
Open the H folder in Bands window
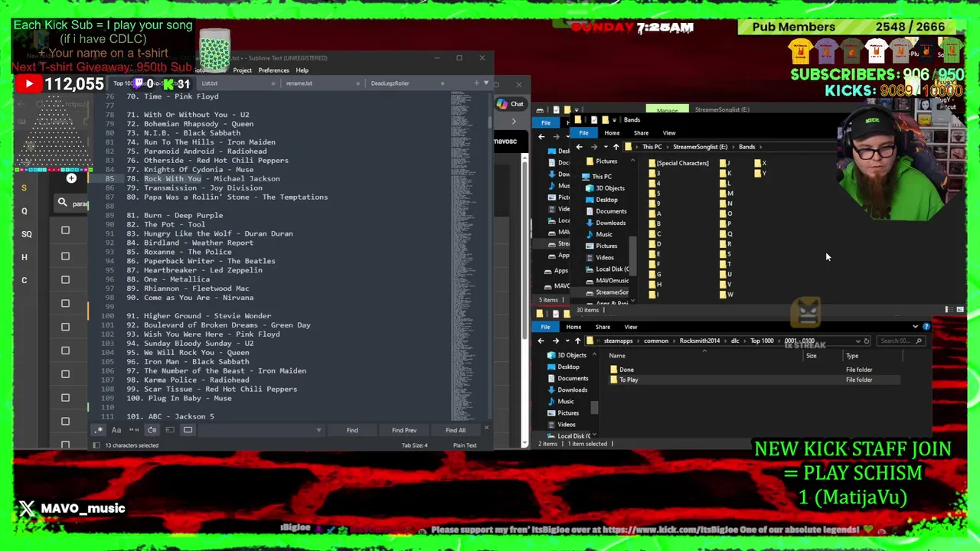(657, 284)
